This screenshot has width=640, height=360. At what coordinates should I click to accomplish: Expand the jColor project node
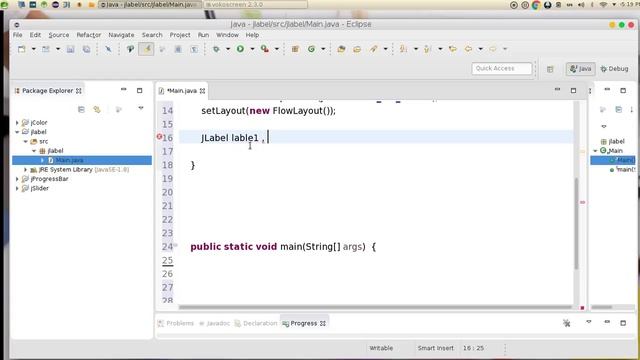point(17,122)
